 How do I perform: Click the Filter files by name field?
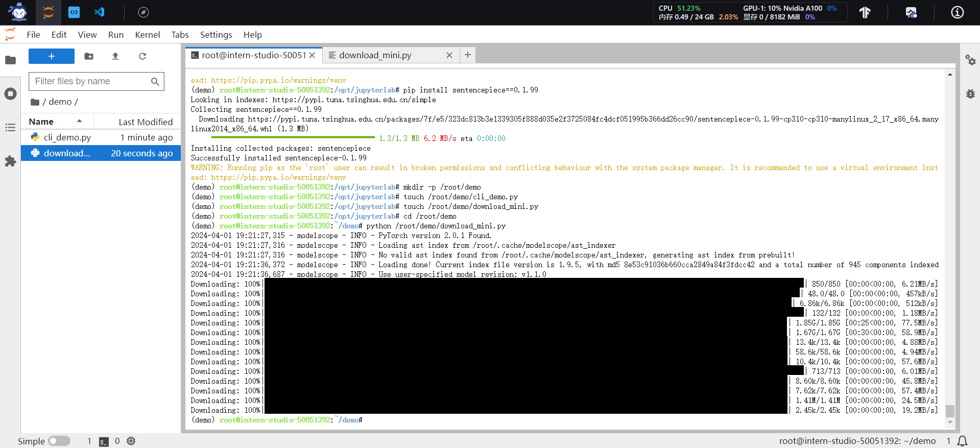tap(90, 81)
